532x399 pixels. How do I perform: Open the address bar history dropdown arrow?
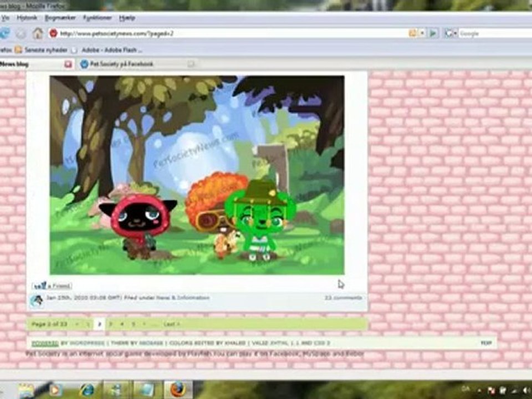(x=422, y=33)
